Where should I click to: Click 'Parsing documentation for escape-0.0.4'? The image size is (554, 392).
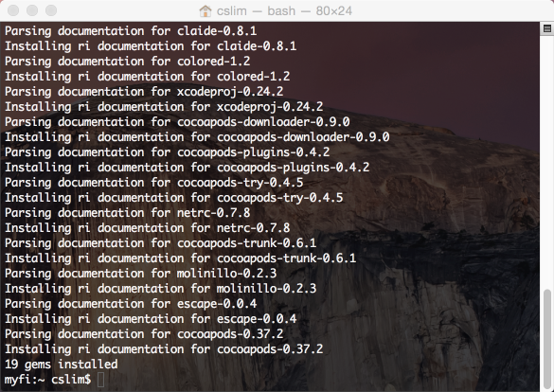click(131, 305)
